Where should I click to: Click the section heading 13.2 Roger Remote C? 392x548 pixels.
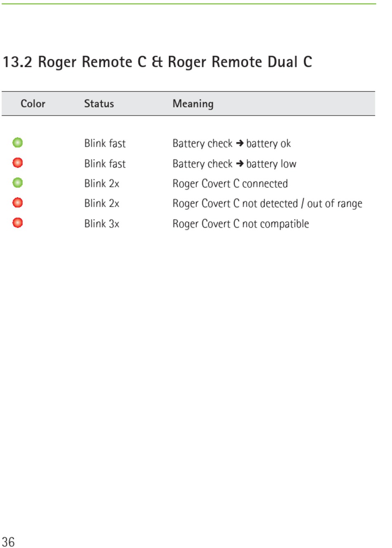(158, 62)
